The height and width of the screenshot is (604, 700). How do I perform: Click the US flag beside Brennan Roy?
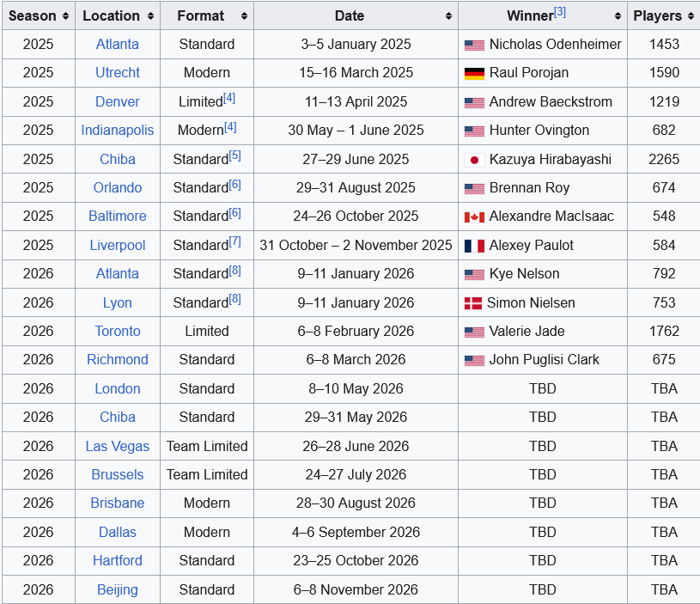(x=474, y=189)
